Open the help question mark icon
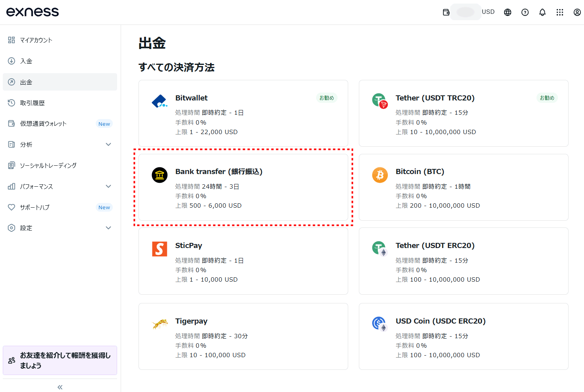Screen dimensions: 584x392 [x=525, y=12]
